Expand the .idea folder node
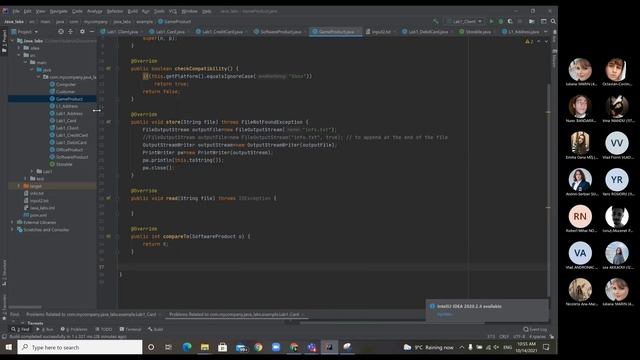 19,48
